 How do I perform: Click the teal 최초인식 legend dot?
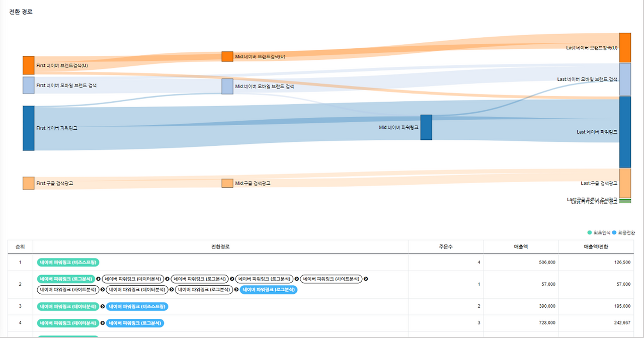click(x=590, y=232)
